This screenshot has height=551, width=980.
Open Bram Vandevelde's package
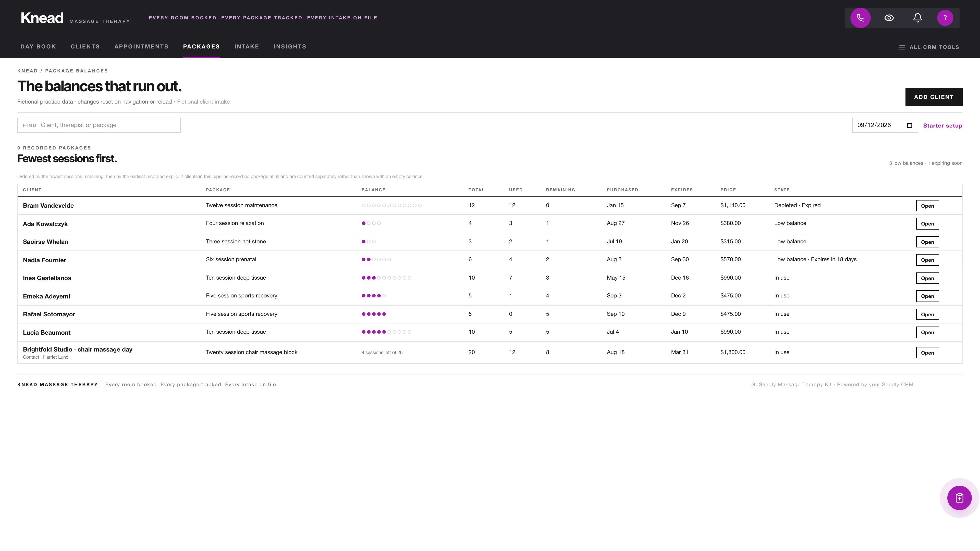927,206
